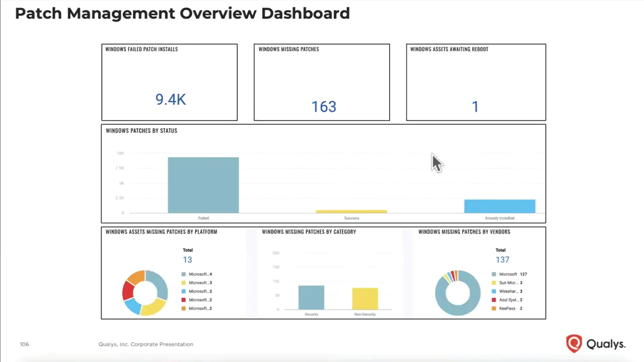Viewport: 644px width, 362px height.
Task: Click the 9.4K failed installs count
Action: (x=170, y=99)
